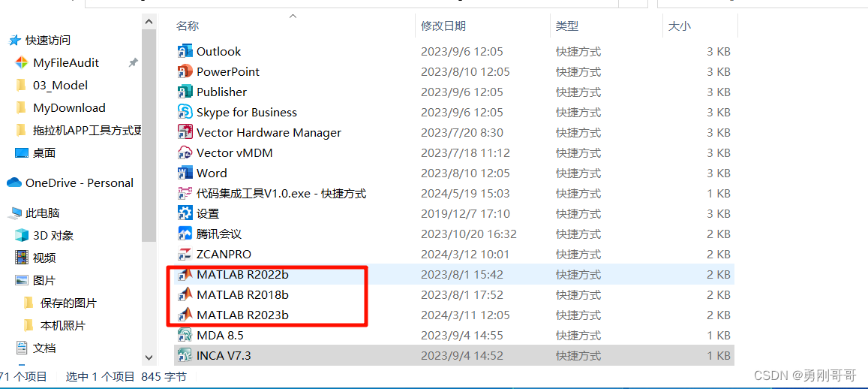Click the 代码集成工具V1.0.exe shortcut icon
This screenshot has height=389, width=868.
point(185,194)
